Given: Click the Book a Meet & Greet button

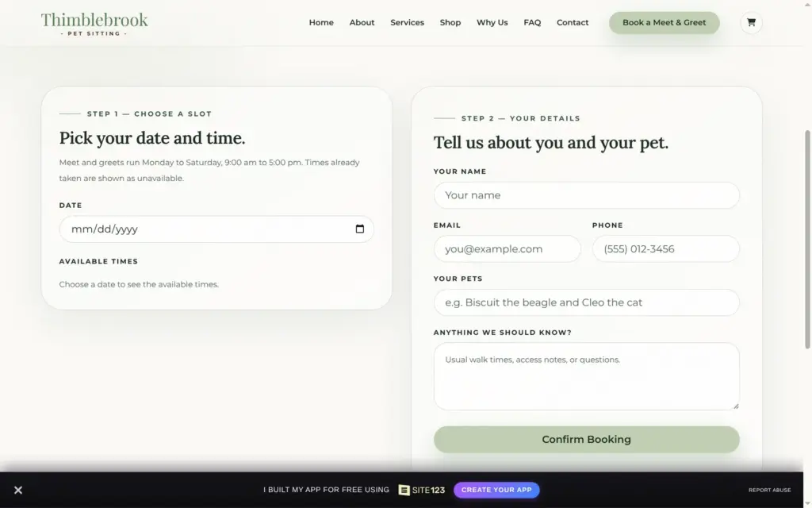Looking at the screenshot, I should pos(664,23).
